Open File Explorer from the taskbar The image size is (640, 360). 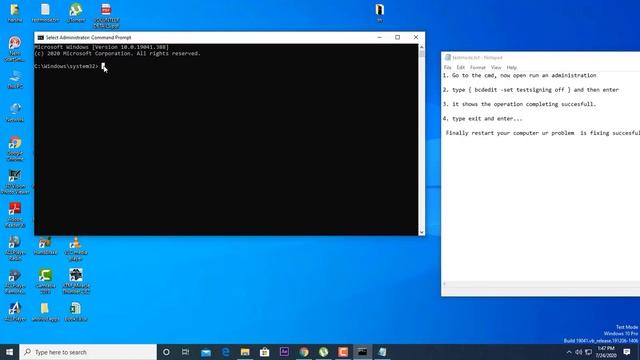click(x=245, y=352)
